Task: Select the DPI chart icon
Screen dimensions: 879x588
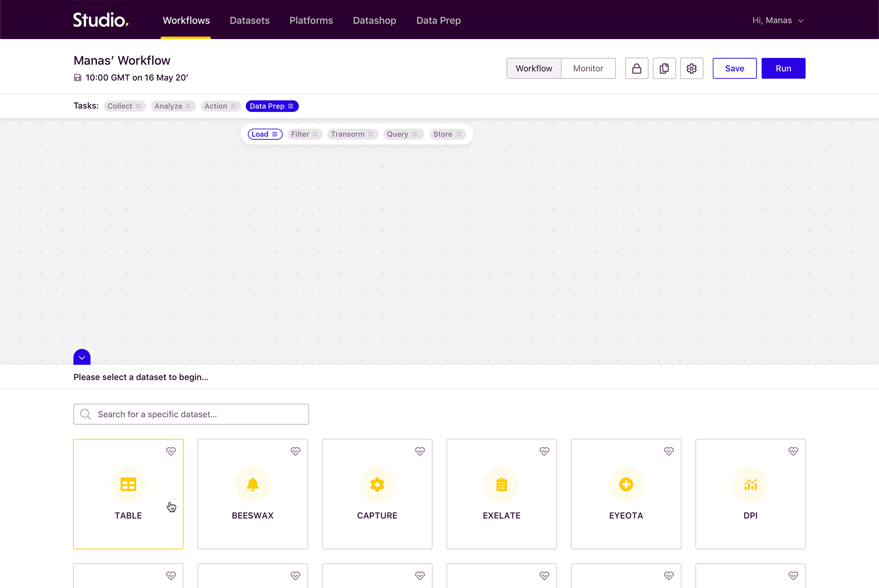Action: 750,484
